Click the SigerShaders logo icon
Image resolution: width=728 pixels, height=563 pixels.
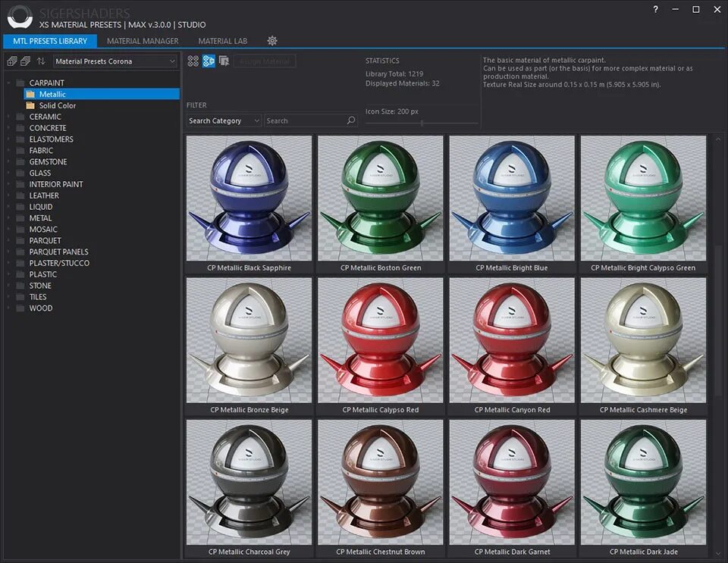click(x=20, y=17)
